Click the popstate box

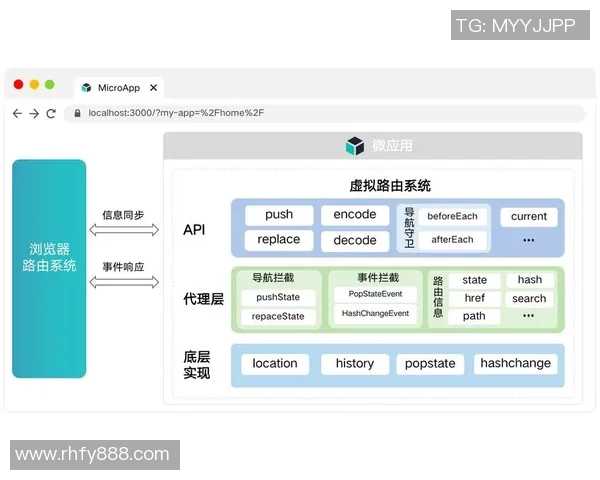coord(430,364)
